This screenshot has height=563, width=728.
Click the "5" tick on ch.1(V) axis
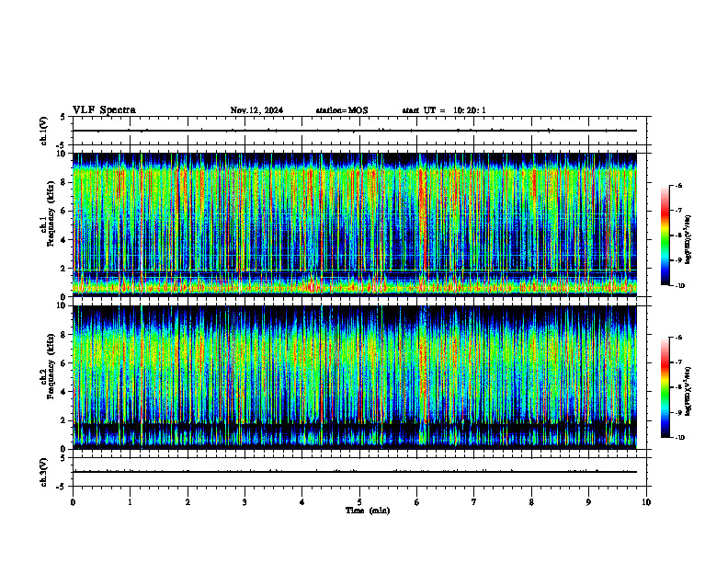63,117
